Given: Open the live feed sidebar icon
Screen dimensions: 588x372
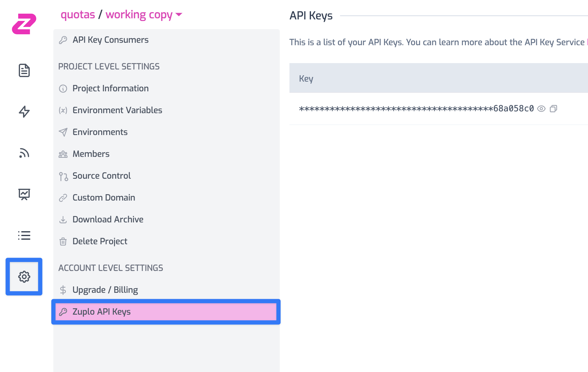Looking at the screenshot, I should pyautogui.click(x=24, y=153).
